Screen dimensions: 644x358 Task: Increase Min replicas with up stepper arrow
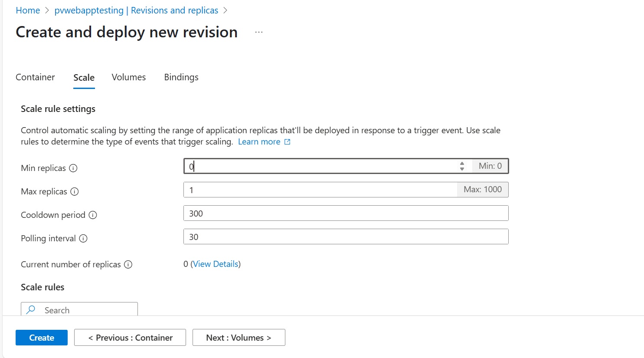pos(462,164)
